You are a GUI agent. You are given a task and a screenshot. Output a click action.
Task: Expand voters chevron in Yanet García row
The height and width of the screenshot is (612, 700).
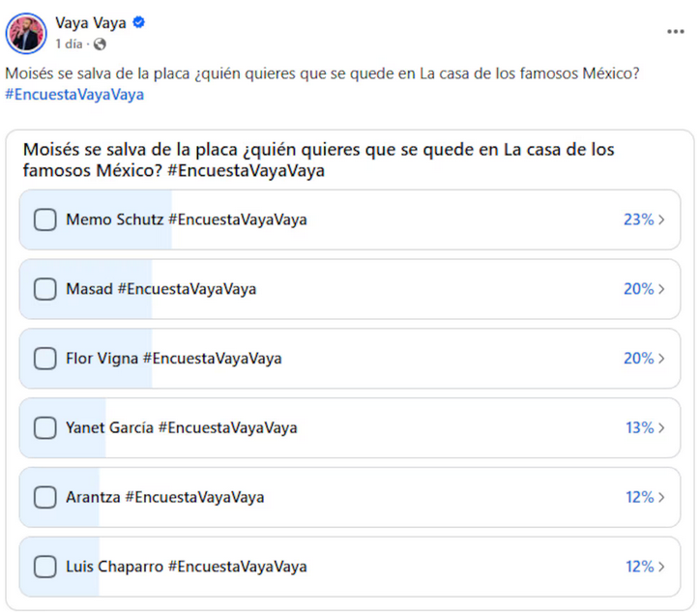pyautogui.click(x=661, y=427)
